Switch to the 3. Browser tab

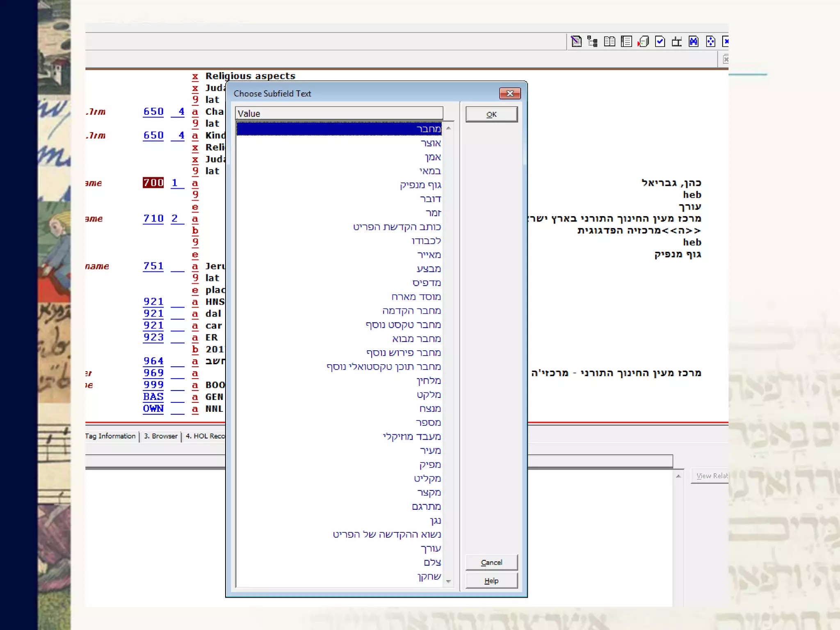point(160,436)
